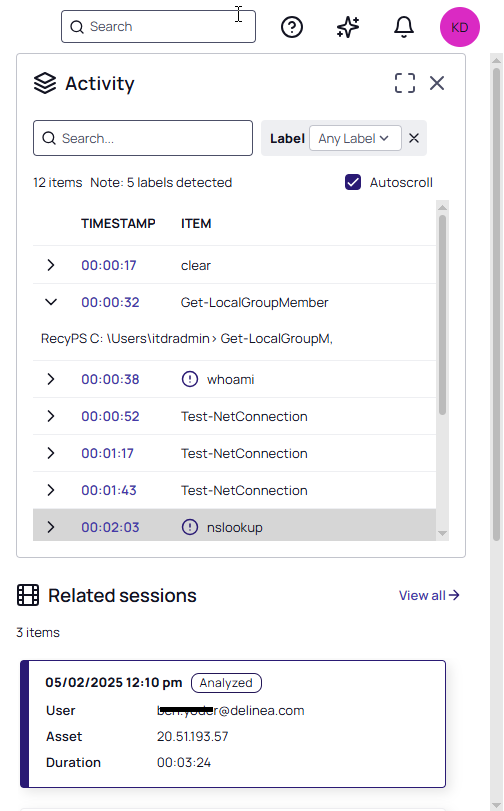The height and width of the screenshot is (811, 504).
Task: Click the activity list scrollbar down arrow
Action: [442, 533]
